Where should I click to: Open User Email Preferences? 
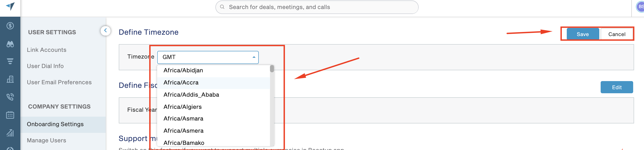point(59,82)
